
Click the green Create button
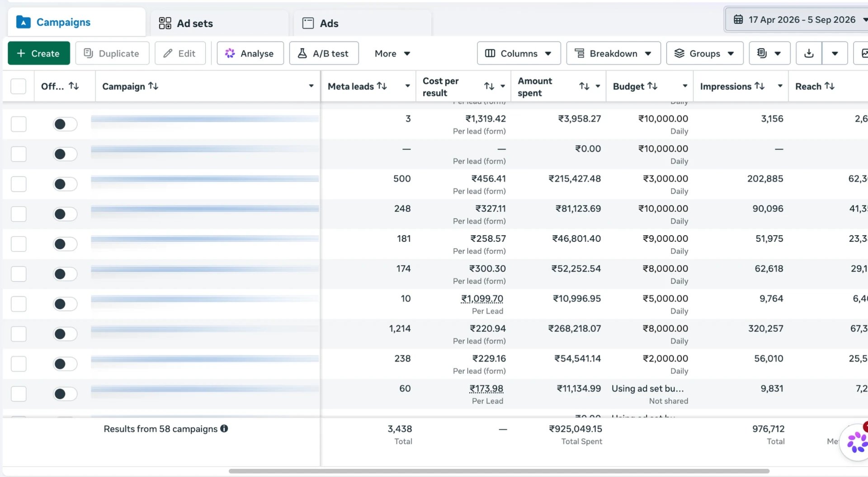[39, 53]
